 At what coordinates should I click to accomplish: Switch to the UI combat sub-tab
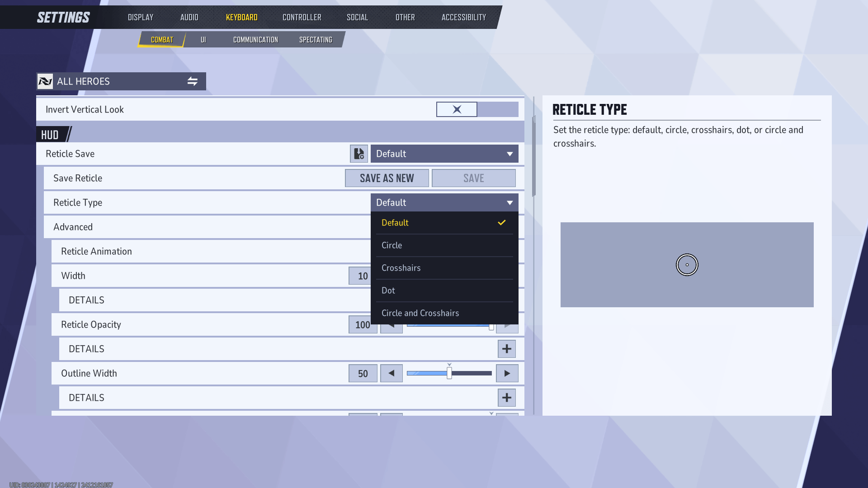[x=203, y=40]
